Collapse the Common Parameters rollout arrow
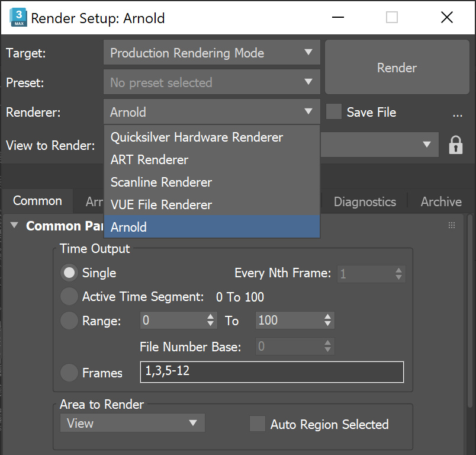Screen dimensions: 476x455 [x=15, y=226]
